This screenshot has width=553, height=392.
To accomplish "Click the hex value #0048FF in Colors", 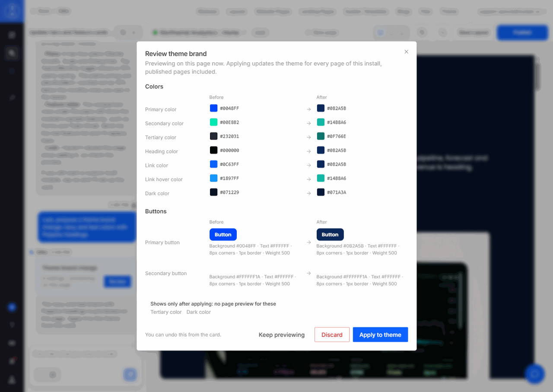I will [x=229, y=108].
